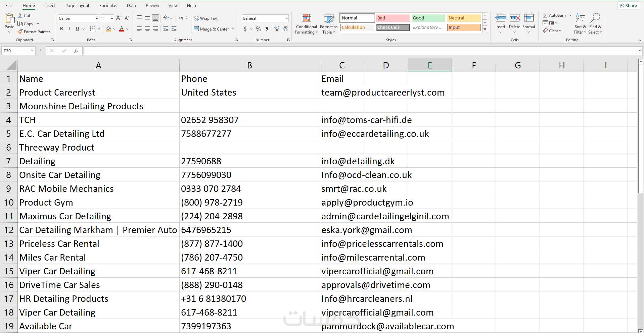Open the font name dropdown
Image resolution: width=644 pixels, height=333 pixels.
[97, 18]
